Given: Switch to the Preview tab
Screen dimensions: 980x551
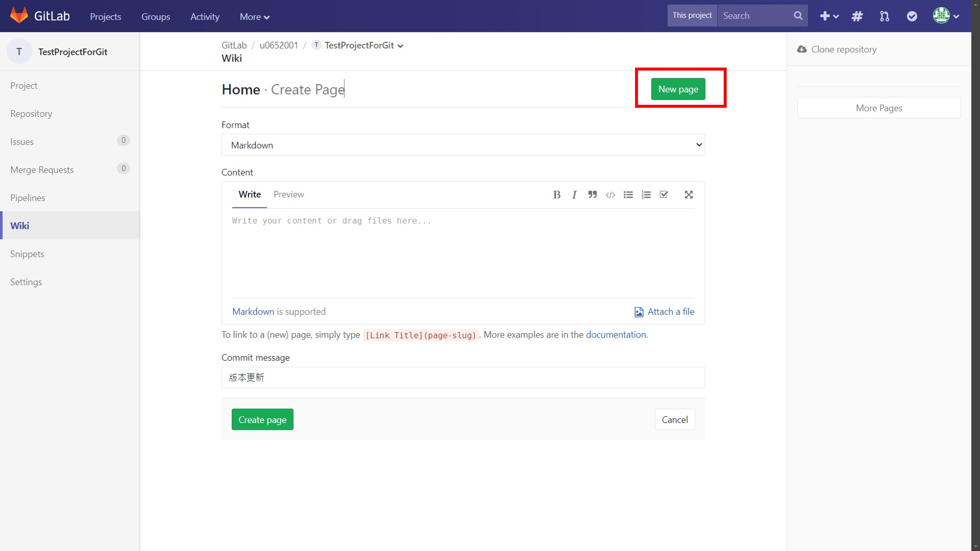Looking at the screenshot, I should tap(289, 194).
